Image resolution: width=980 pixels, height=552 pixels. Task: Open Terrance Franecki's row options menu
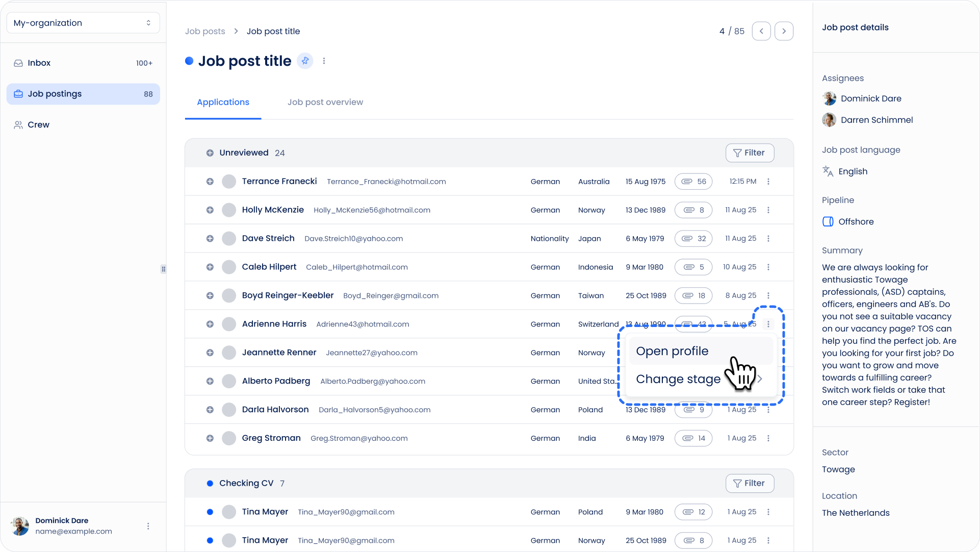768,182
